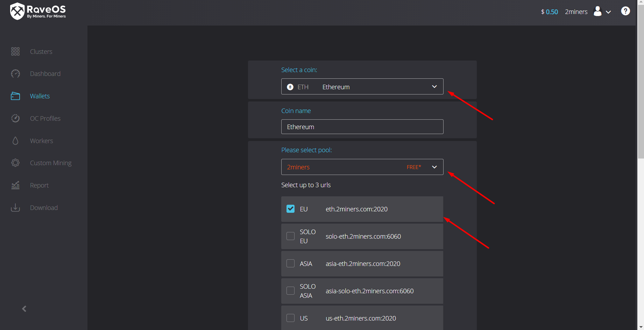Viewport: 644px width, 330px height.
Task: Open the Report page
Action: tap(39, 185)
